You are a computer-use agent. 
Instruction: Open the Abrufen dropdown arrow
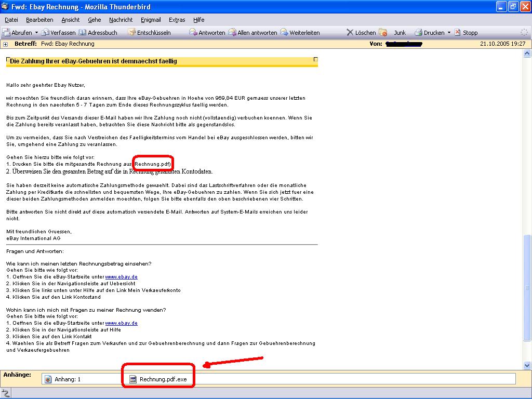(x=37, y=33)
